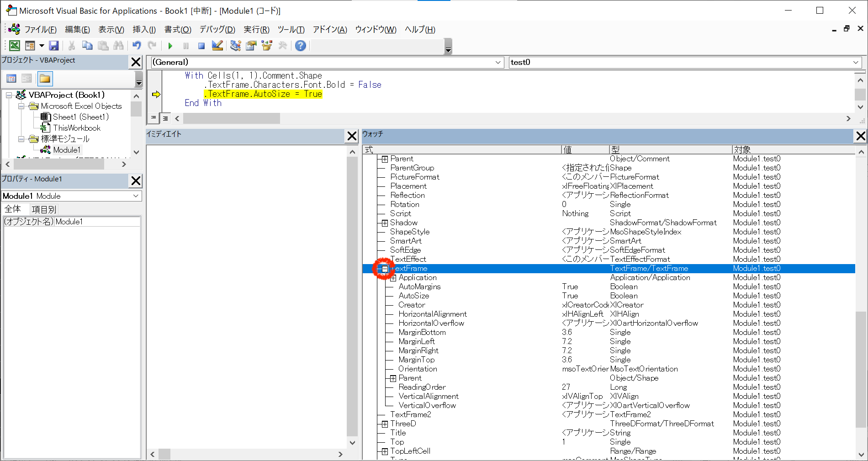Viewport: 868px width, 461px height.
Task: Click the Copy toolbar icon
Action: [x=87, y=45]
